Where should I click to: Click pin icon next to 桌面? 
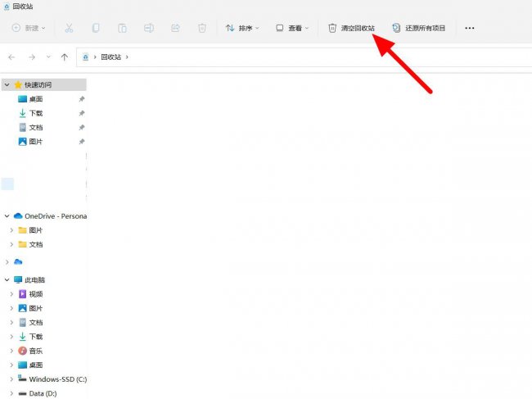pyautogui.click(x=82, y=99)
